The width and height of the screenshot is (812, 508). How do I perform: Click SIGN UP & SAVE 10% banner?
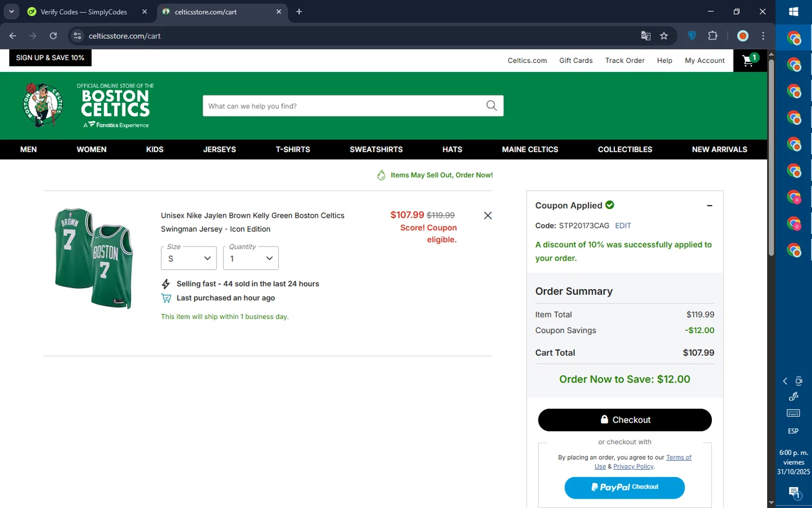tap(50, 58)
